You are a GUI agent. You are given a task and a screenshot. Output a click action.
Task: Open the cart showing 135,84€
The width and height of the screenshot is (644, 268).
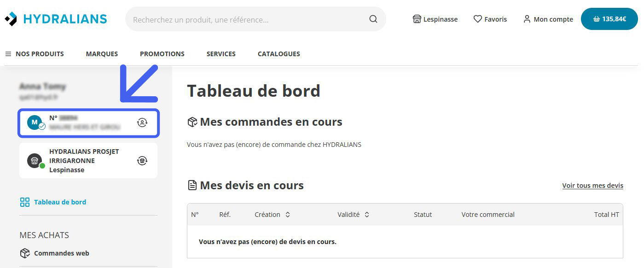pyautogui.click(x=609, y=19)
